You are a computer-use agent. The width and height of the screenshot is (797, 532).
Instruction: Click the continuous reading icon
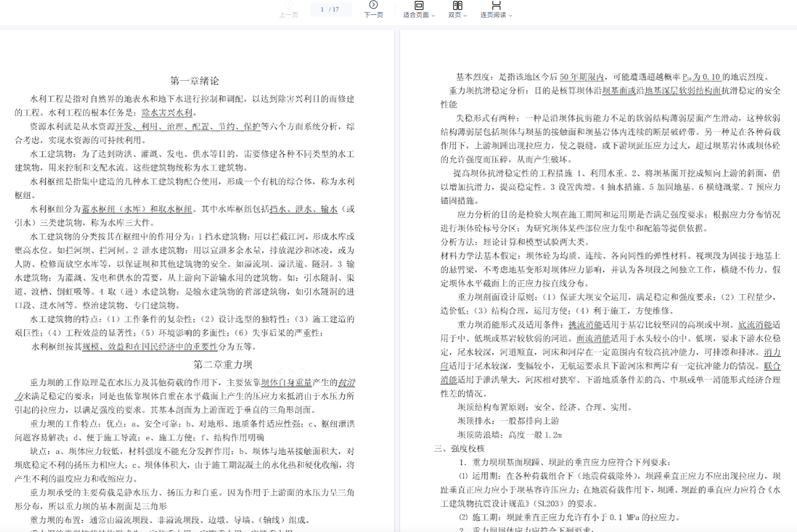coord(496,5)
